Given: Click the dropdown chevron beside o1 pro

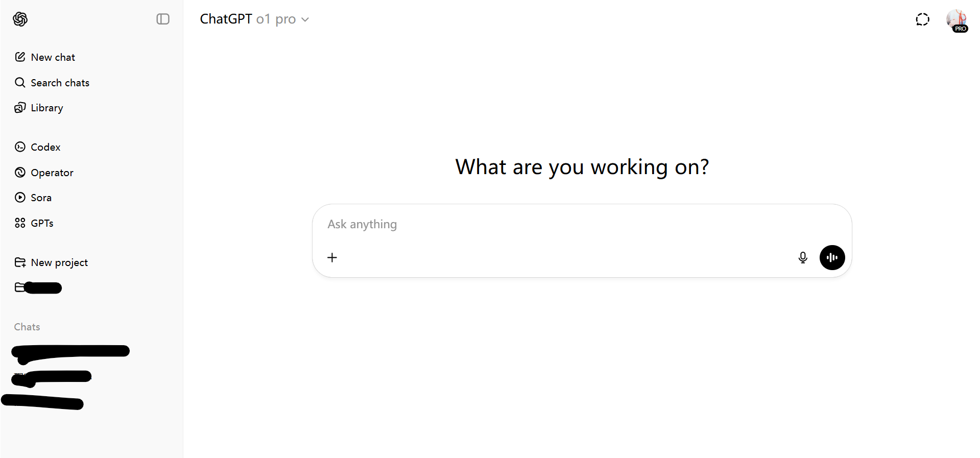Looking at the screenshot, I should (x=305, y=20).
